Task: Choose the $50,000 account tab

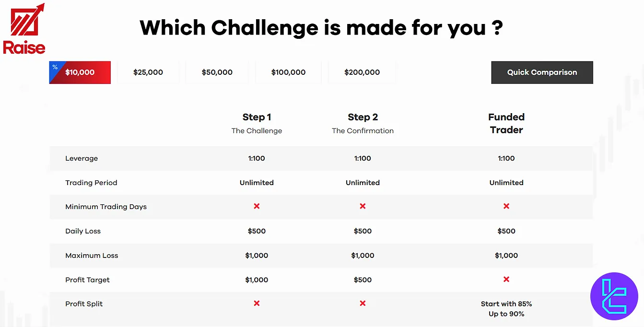Action: (x=217, y=72)
